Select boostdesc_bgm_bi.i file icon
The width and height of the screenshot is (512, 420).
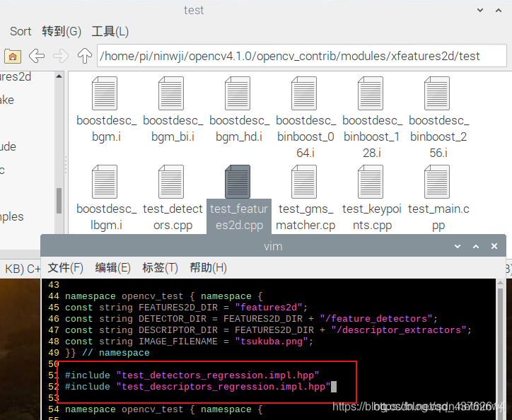171,93
